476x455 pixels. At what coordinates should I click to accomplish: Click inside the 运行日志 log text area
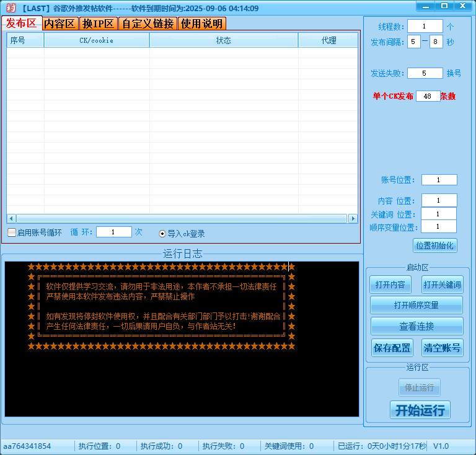182,339
